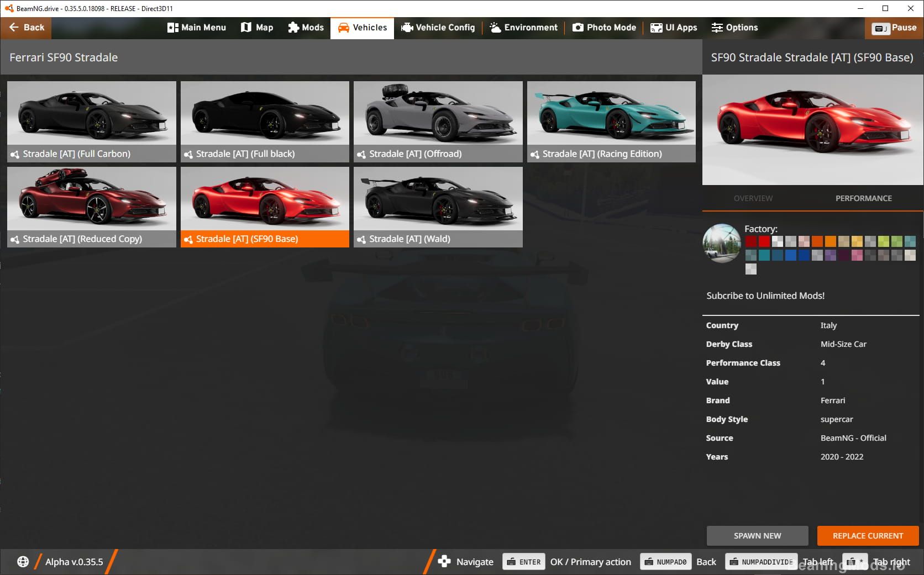
Task: Open the Main Menu
Action: click(x=197, y=28)
